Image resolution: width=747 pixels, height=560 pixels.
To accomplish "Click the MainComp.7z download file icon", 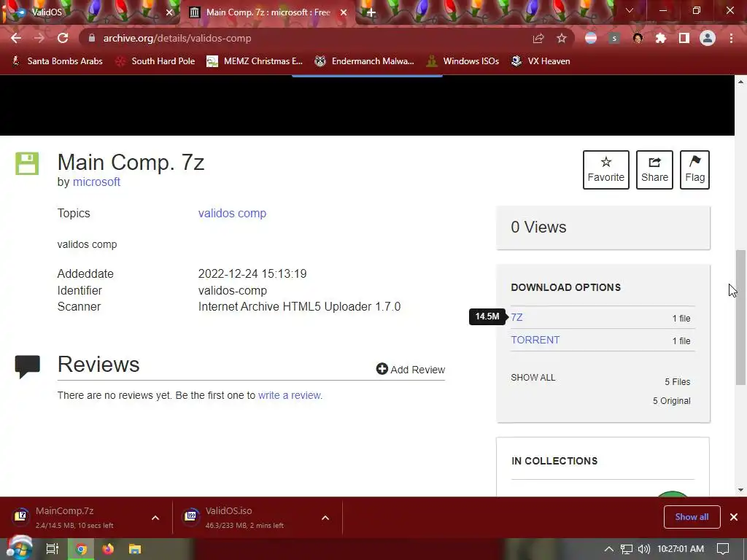I will pyautogui.click(x=20, y=516).
